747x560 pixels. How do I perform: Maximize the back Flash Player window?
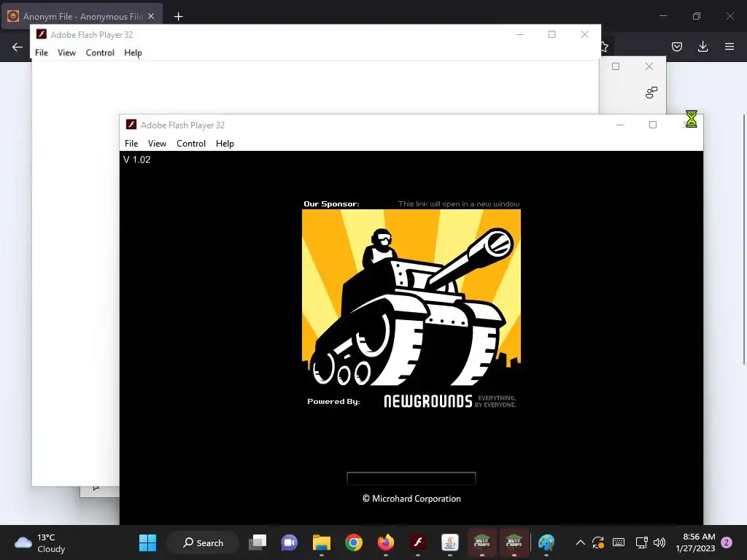pos(551,34)
